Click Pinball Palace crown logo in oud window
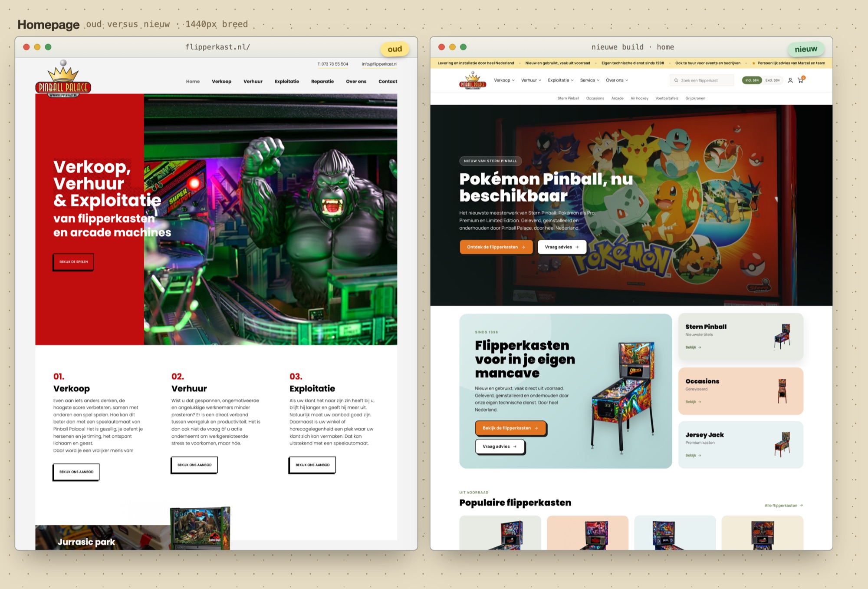 (63, 79)
